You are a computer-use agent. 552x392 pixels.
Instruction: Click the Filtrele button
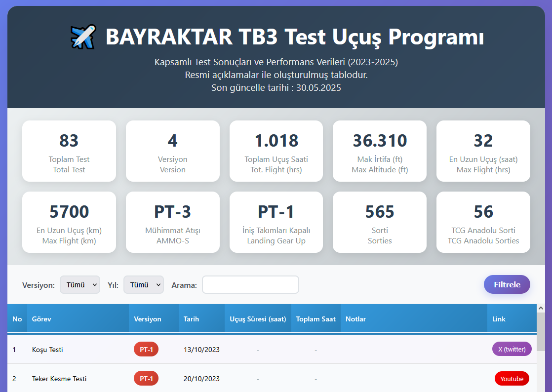coord(507,284)
